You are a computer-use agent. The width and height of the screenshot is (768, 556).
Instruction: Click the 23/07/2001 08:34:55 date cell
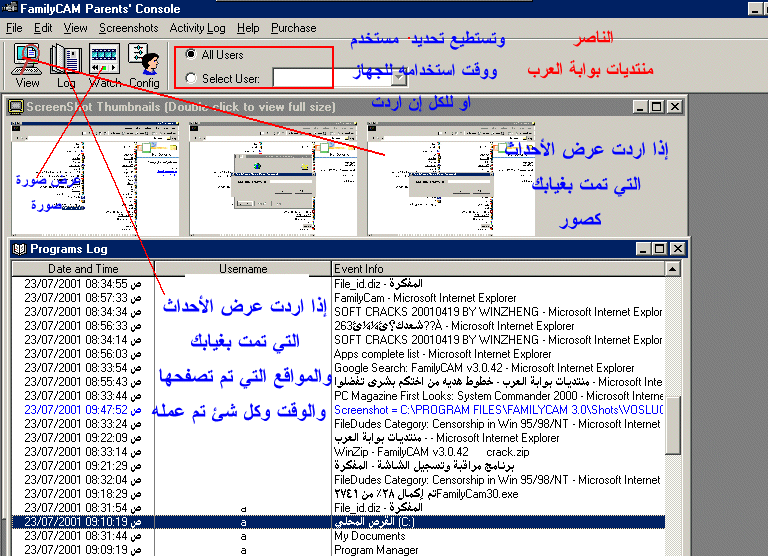click(83, 284)
